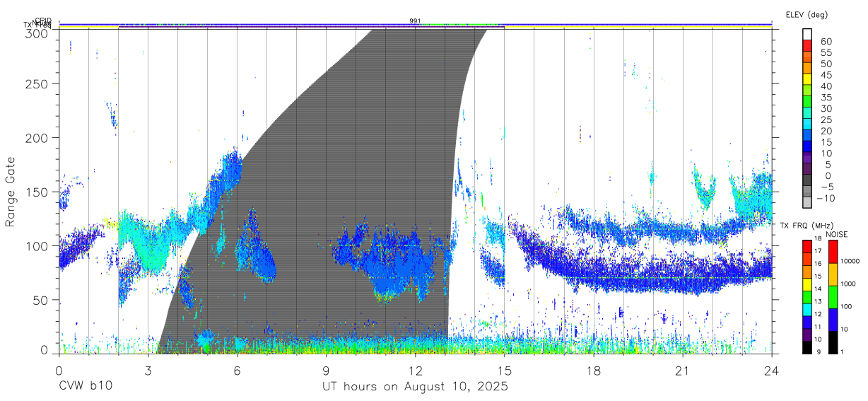868x401 pixels.
Task: Select the yellow 40–45 elevation color segment
Action: coord(808,81)
